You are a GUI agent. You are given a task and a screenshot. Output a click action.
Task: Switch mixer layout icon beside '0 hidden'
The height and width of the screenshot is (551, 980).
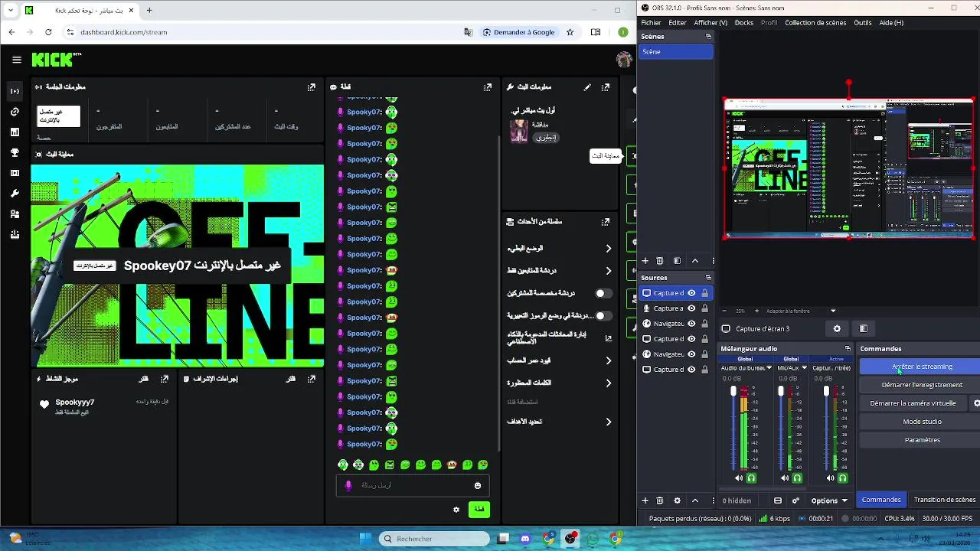(778, 500)
